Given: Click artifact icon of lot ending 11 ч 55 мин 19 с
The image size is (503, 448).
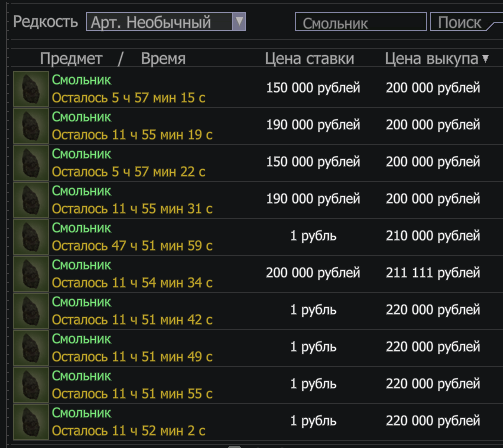Looking at the screenshot, I should pos(31,126).
